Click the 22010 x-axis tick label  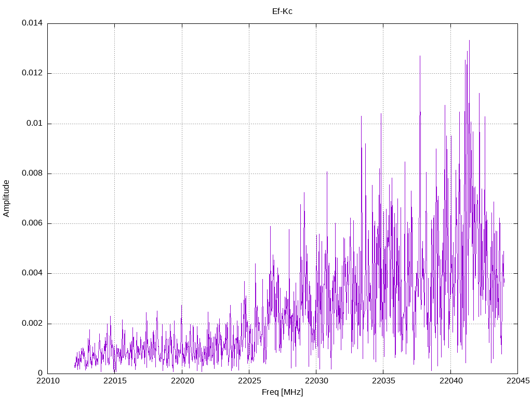point(48,381)
